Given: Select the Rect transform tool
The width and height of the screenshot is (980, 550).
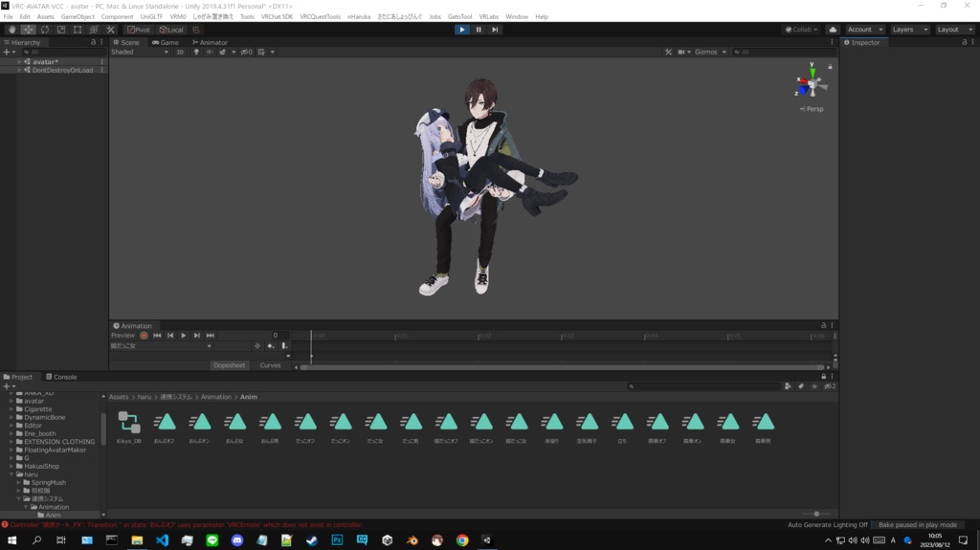Looking at the screenshot, I should tap(77, 30).
